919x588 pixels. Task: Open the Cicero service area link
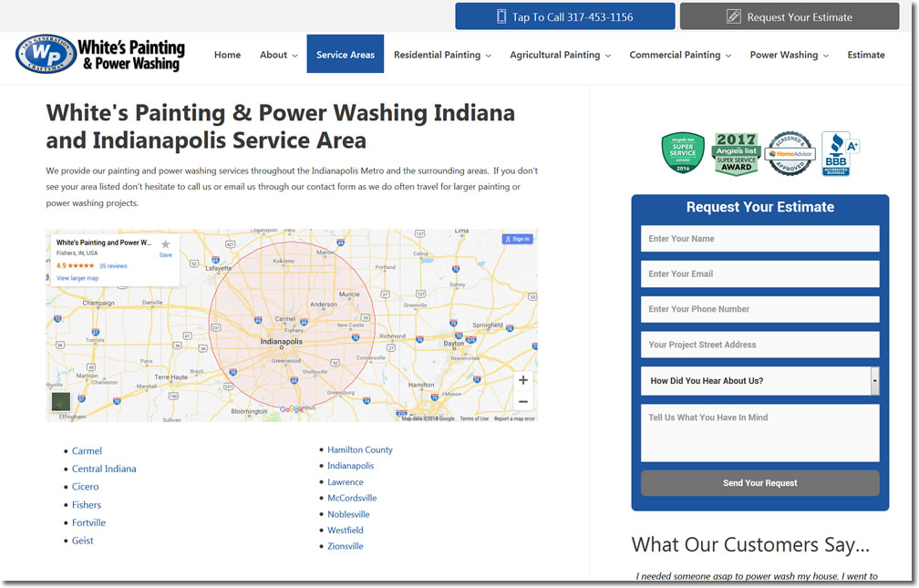coord(85,487)
